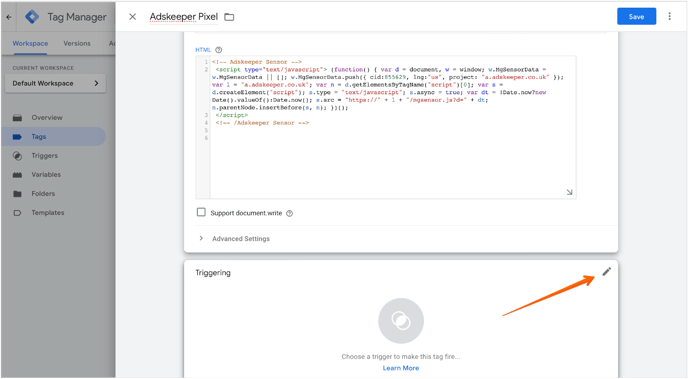Switch to the Versions tab
The width and height of the screenshot is (688, 379).
pyautogui.click(x=77, y=43)
